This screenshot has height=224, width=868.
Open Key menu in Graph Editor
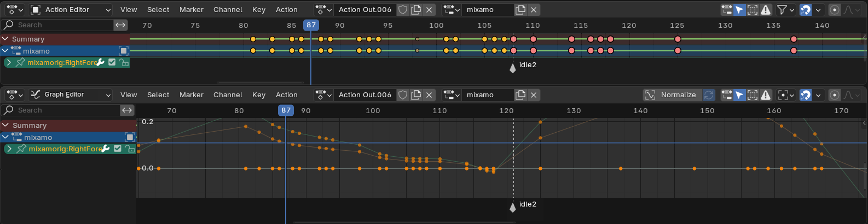pos(259,95)
